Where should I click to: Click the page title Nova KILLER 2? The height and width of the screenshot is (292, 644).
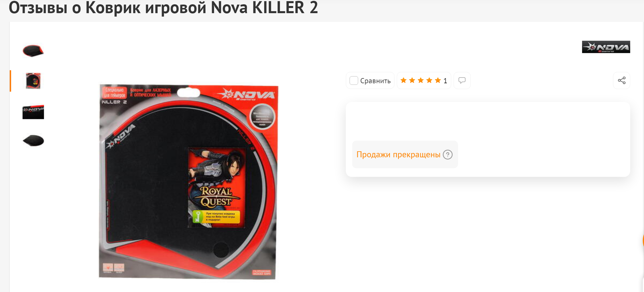click(x=264, y=8)
